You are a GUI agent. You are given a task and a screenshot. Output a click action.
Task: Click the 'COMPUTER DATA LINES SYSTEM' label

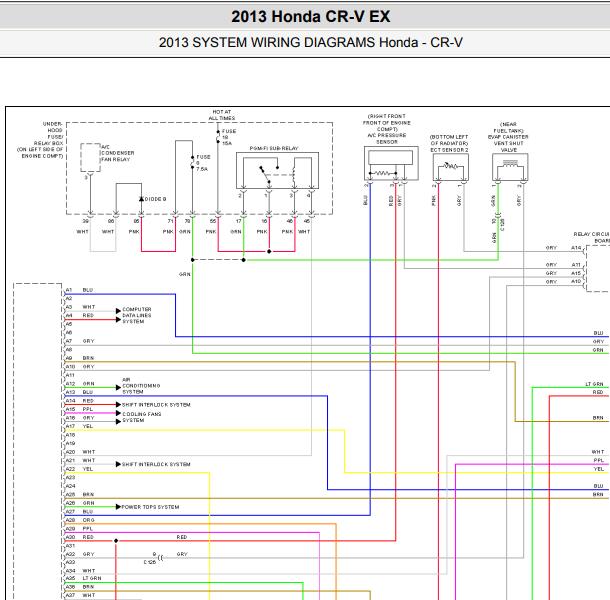137,315
